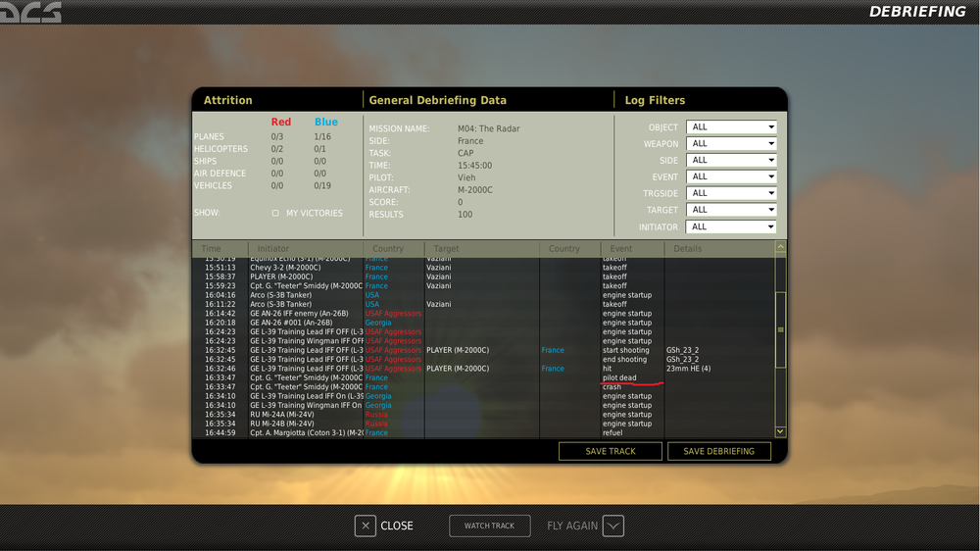Click the event log scrollbar thumb
This screenshot has width=980, height=551.
pos(780,329)
